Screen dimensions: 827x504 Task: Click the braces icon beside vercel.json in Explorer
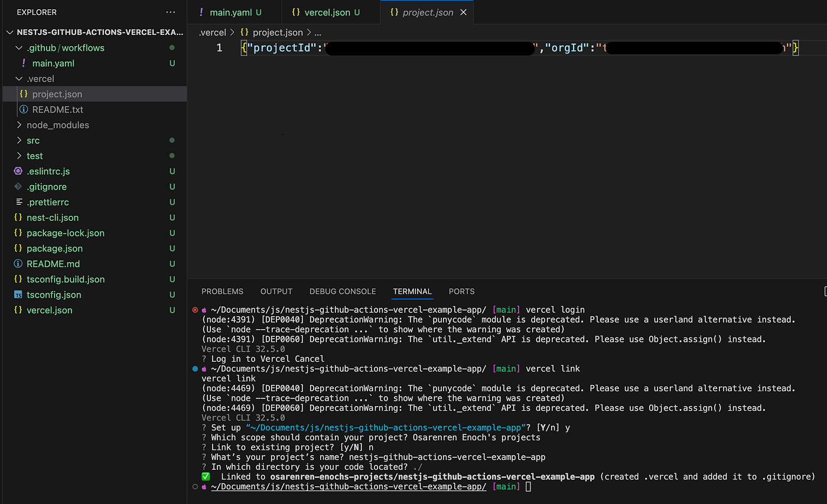point(18,310)
